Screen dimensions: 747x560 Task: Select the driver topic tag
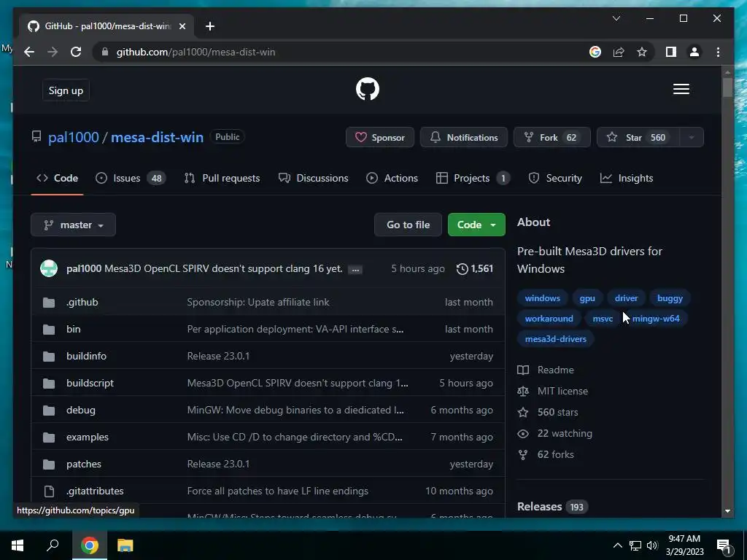[x=626, y=298]
